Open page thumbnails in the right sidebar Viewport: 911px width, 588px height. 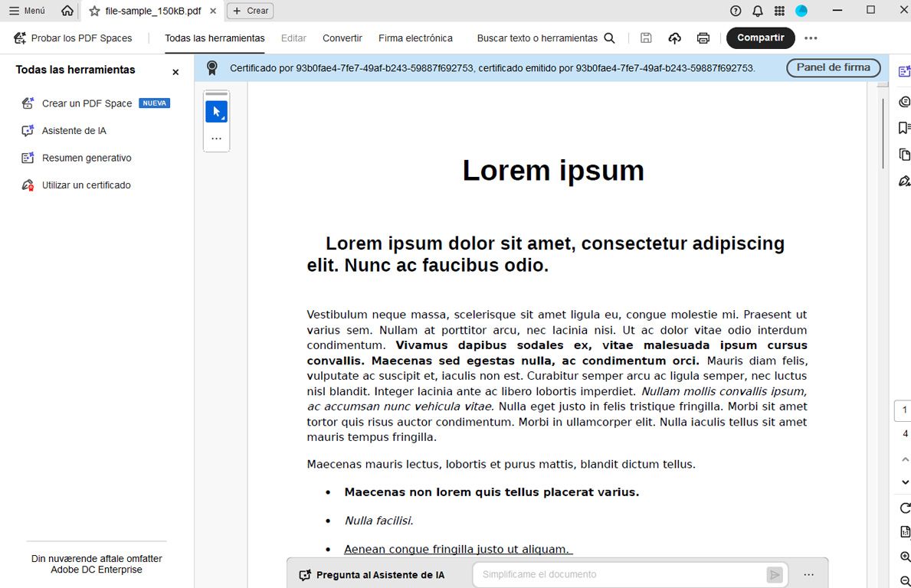click(x=905, y=154)
